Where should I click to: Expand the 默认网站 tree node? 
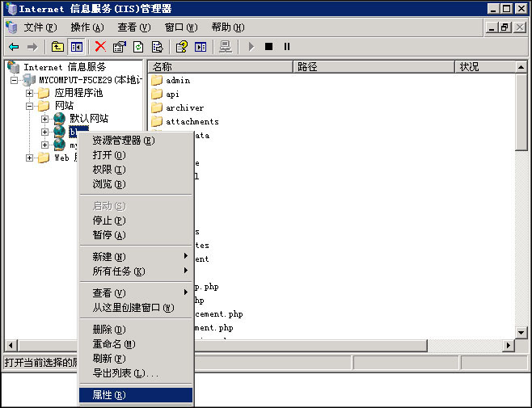point(45,119)
